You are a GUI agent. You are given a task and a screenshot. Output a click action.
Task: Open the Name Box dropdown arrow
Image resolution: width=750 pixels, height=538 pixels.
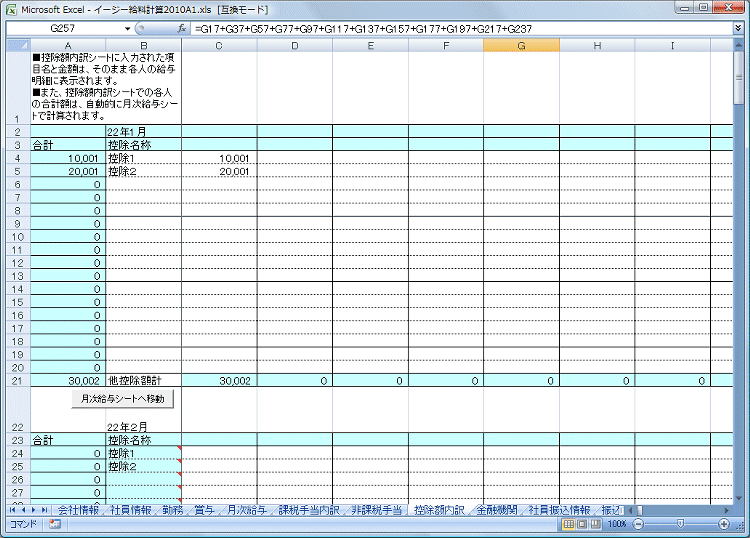[127, 29]
